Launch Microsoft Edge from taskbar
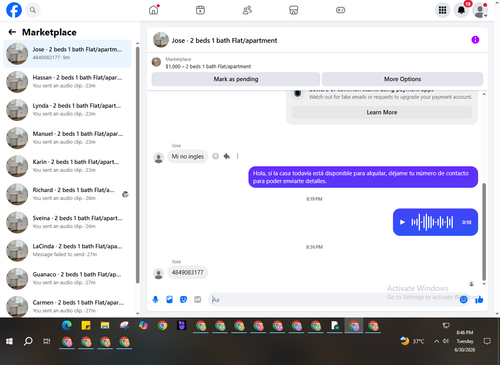 [x=67, y=325]
